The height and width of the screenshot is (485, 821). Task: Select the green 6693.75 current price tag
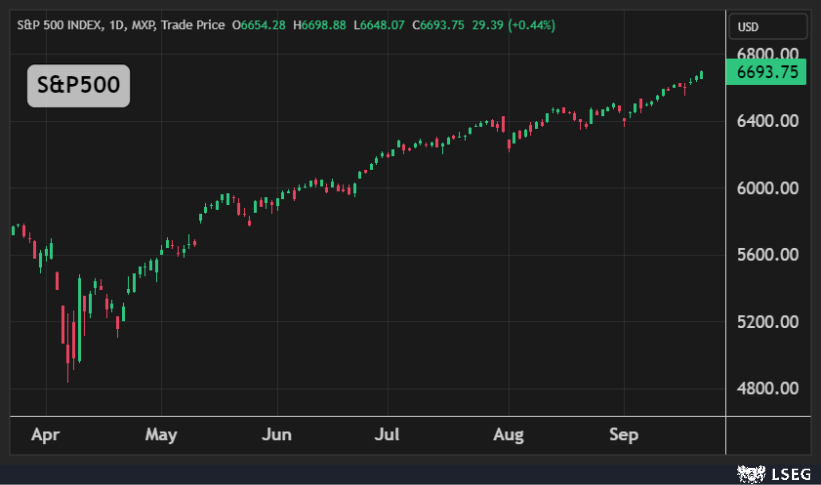pos(767,71)
